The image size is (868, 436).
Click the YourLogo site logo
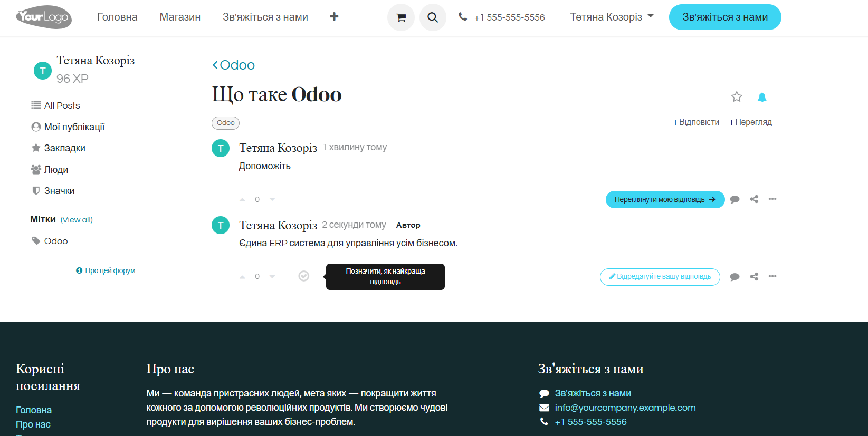43,17
